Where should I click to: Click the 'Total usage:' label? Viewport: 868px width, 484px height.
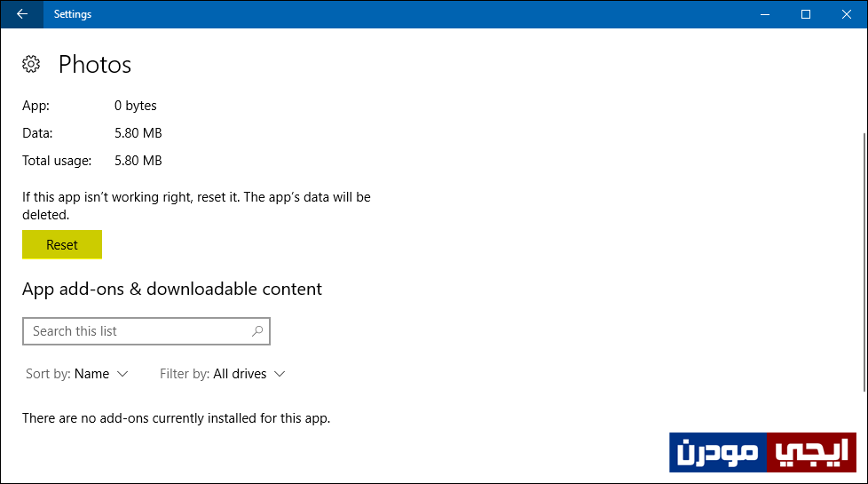57,161
